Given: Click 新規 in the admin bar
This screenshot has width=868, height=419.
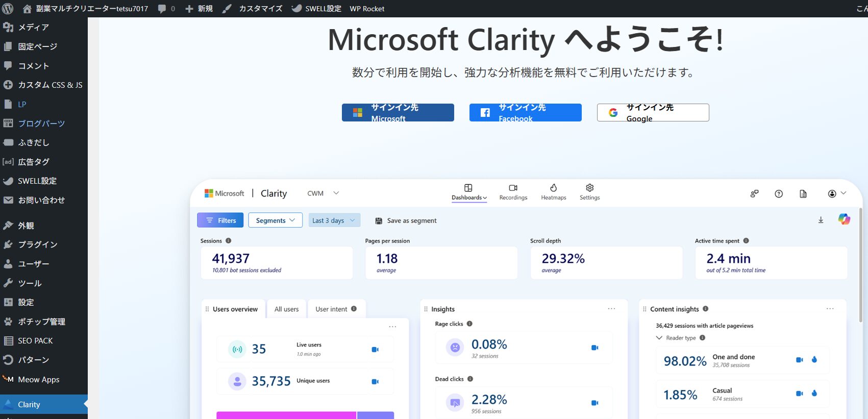Looking at the screenshot, I should pyautogui.click(x=199, y=9).
